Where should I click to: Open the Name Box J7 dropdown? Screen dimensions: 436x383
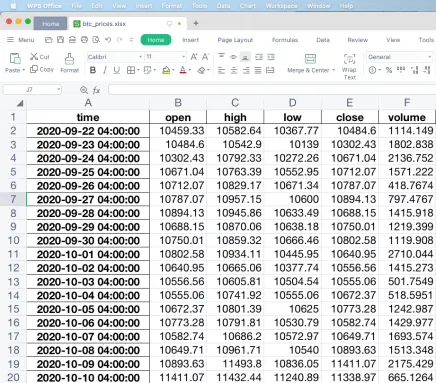coord(58,89)
